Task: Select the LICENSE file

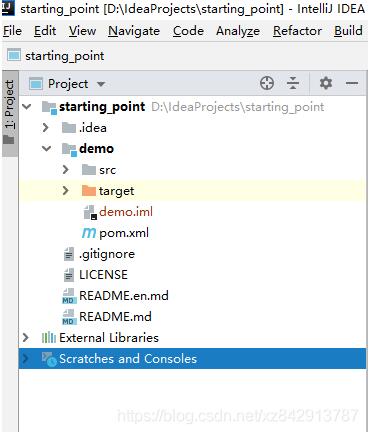Action: [x=103, y=275]
